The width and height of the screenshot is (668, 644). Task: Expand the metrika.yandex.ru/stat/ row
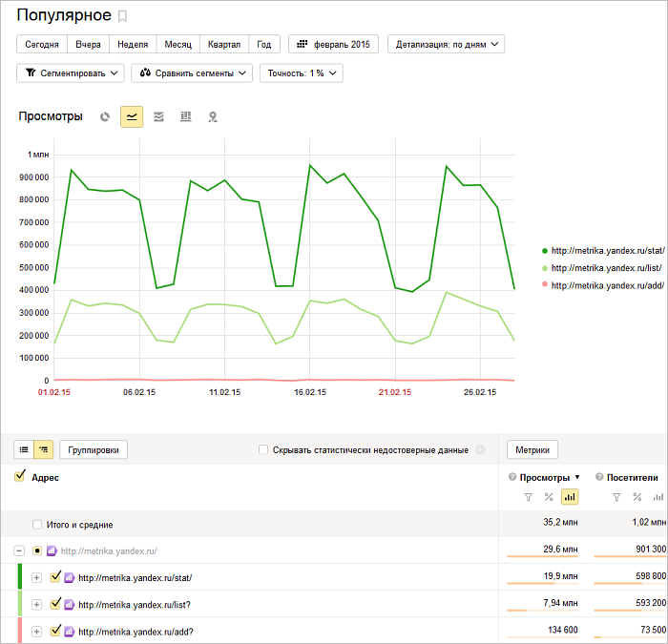pyautogui.click(x=36, y=578)
